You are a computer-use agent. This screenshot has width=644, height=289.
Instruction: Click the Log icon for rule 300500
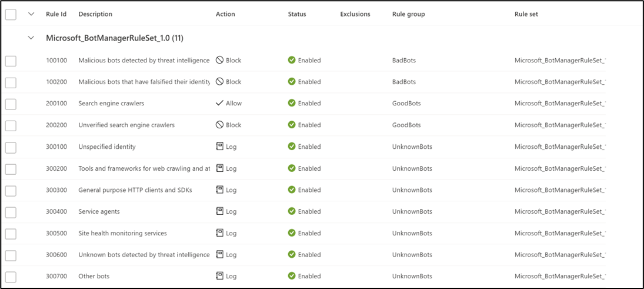tap(220, 233)
